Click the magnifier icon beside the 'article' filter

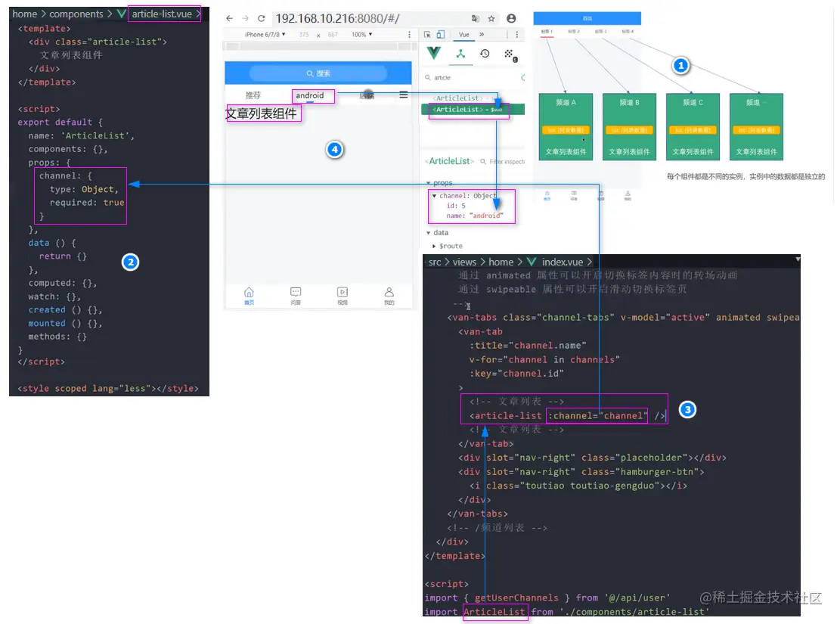point(428,78)
